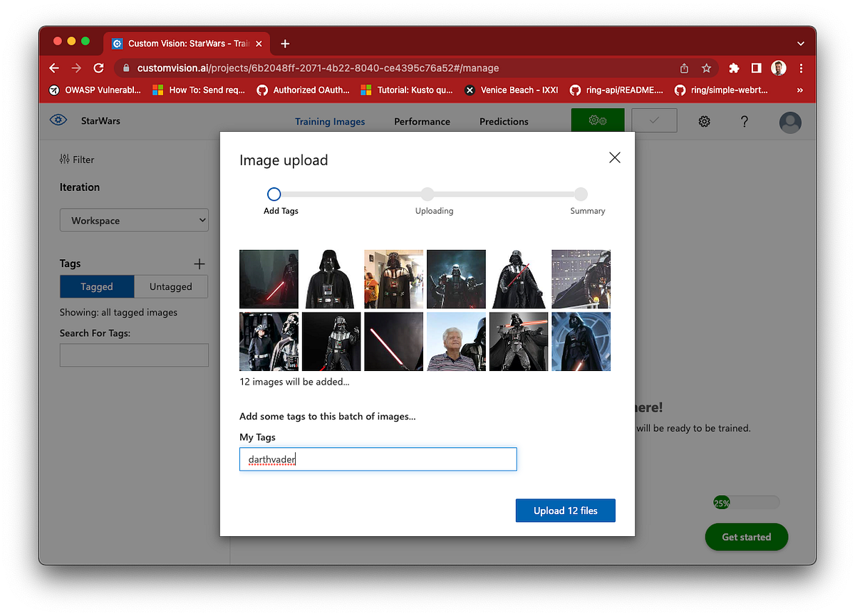
Task: Open OWASP Vulnerabl... bookmark
Action: coord(95,90)
